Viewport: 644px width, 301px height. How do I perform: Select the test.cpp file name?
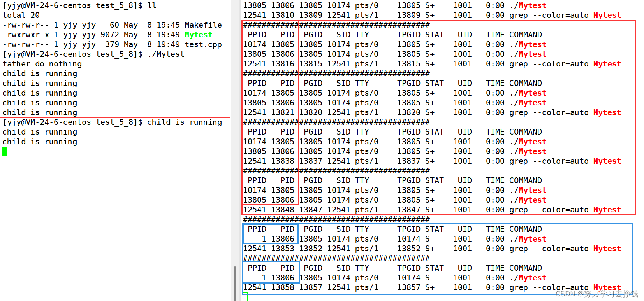point(203,44)
